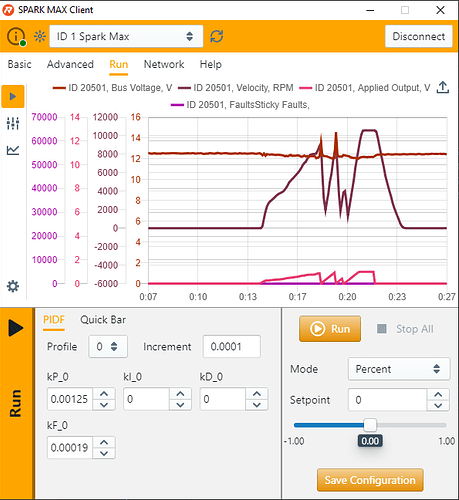Open the gear settings icon
This screenshot has width=459, height=500.
click(x=13, y=286)
